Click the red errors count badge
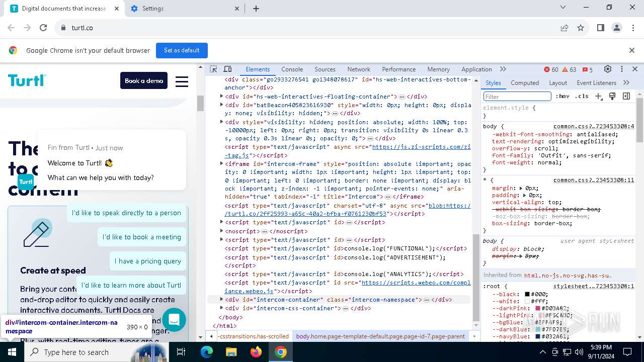The image size is (644, 362). tap(551, 69)
